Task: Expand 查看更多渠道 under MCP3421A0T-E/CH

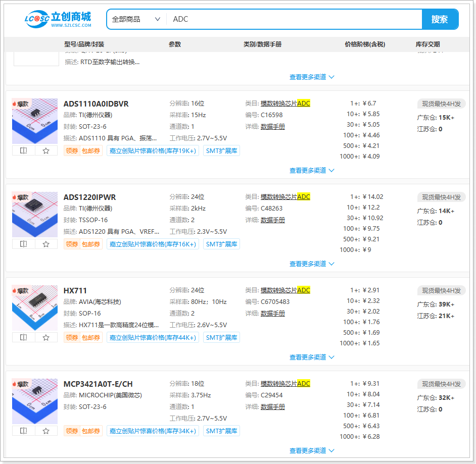Action: 312,451
